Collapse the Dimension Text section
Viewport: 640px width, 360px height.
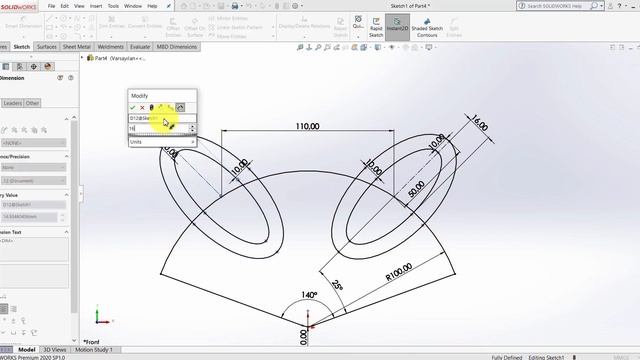(66, 232)
